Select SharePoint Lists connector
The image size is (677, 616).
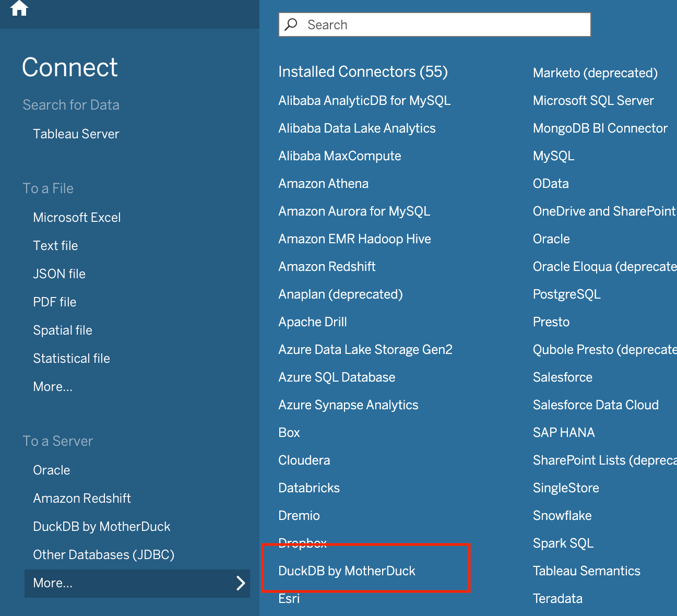[605, 460]
